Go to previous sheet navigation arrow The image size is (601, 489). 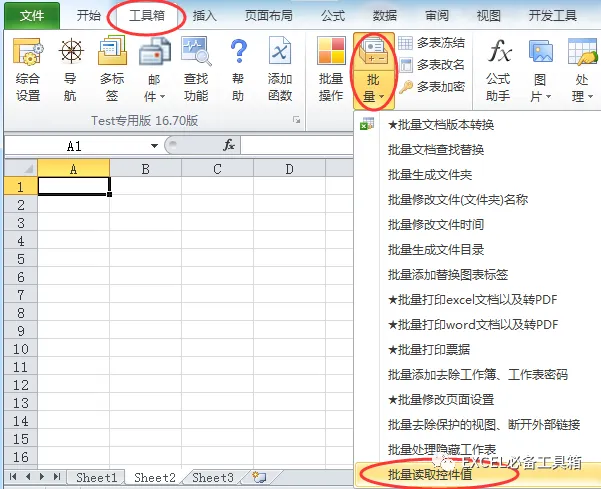pos(28,476)
